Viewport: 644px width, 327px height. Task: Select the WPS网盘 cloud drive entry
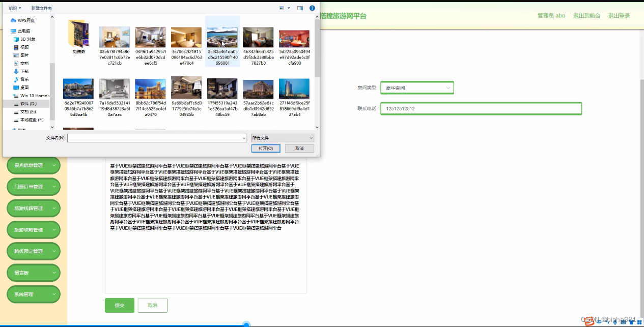pyautogui.click(x=24, y=20)
